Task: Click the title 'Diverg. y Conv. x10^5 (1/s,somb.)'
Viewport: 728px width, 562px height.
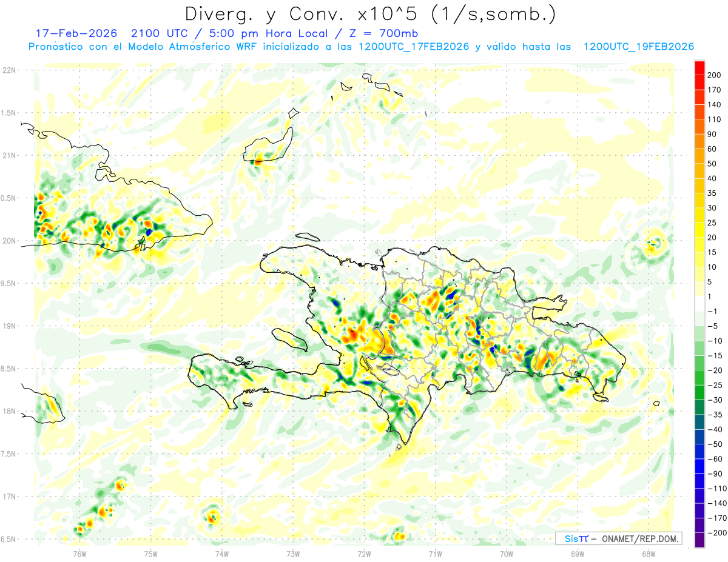Action: coord(369,13)
